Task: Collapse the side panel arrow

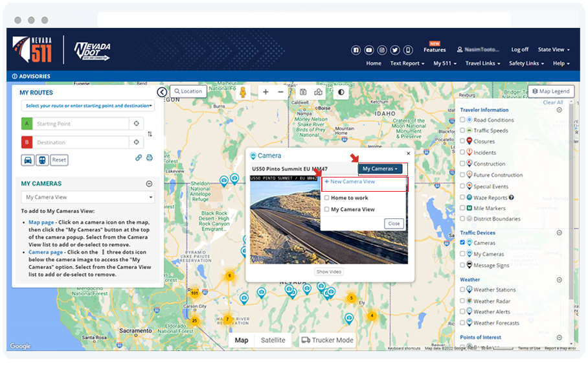Action: coord(162,92)
